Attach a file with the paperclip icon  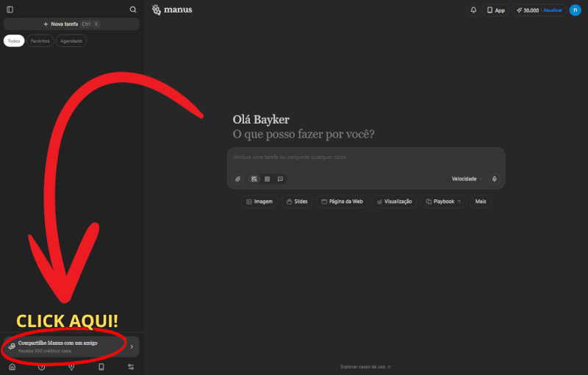(237, 179)
